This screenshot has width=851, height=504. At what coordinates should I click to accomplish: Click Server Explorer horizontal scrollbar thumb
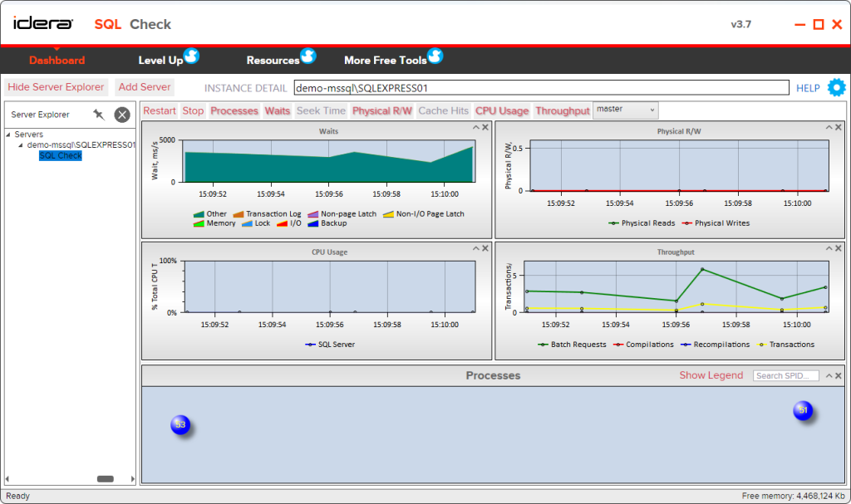point(106,478)
